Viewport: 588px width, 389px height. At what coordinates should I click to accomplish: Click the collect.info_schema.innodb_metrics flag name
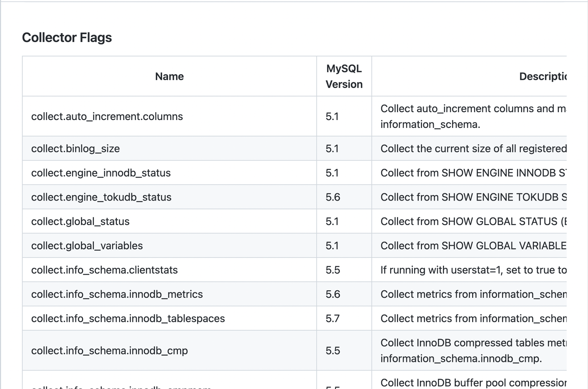coord(117,294)
